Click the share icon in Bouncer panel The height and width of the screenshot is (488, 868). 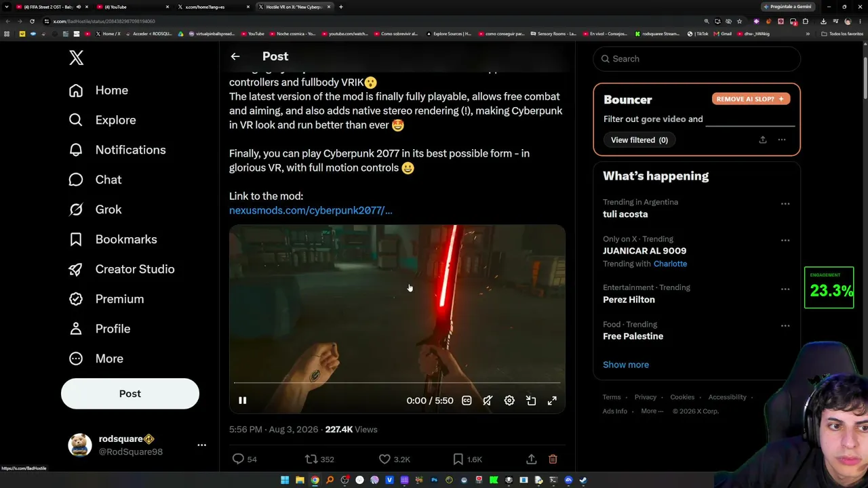click(763, 140)
